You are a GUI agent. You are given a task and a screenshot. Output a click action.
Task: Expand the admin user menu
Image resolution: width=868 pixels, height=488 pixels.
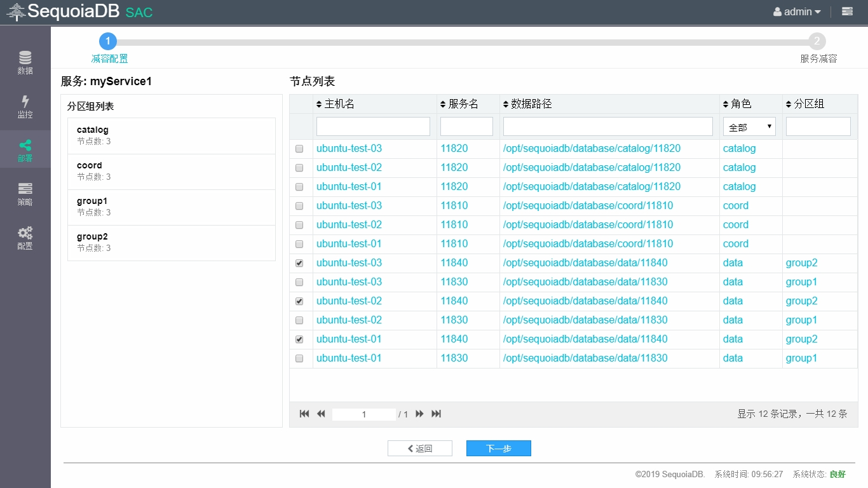(x=797, y=11)
